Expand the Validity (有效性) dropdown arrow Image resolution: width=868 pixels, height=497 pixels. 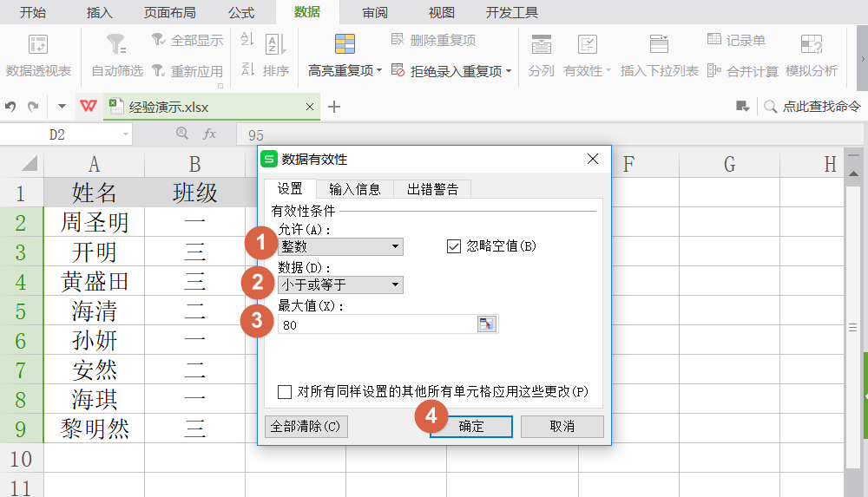click(608, 70)
